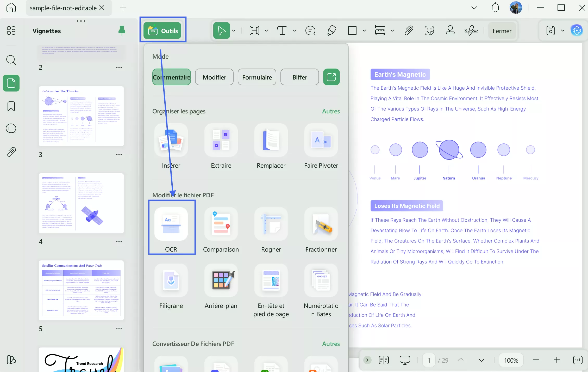Viewport: 588px width, 372px height.
Task: Open the Numérotation Bates tool
Action: click(321, 291)
